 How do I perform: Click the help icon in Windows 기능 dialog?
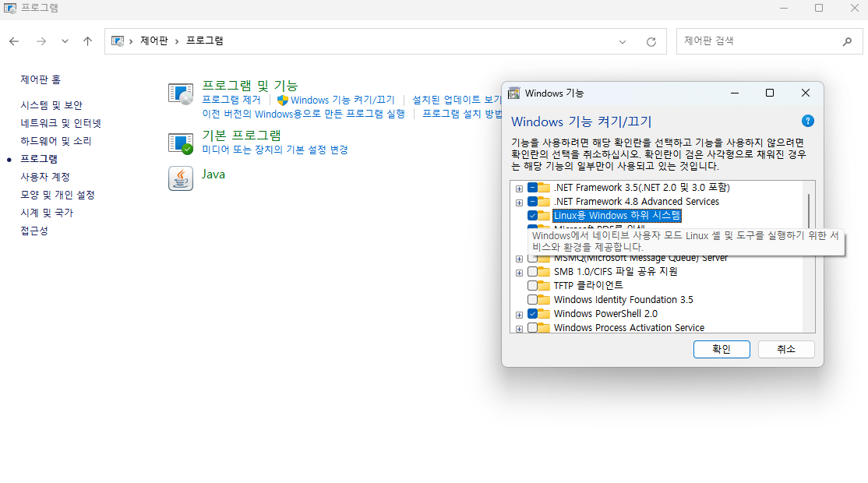[808, 122]
